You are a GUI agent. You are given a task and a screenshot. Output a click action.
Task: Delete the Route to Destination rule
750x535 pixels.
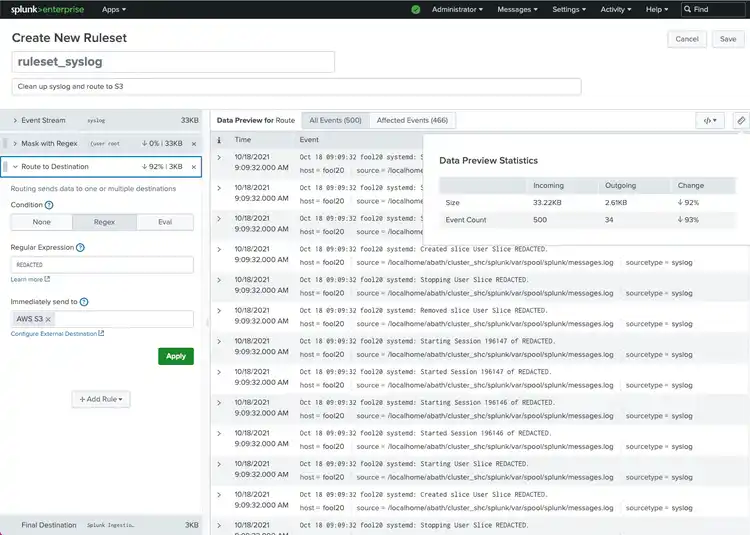(194, 167)
